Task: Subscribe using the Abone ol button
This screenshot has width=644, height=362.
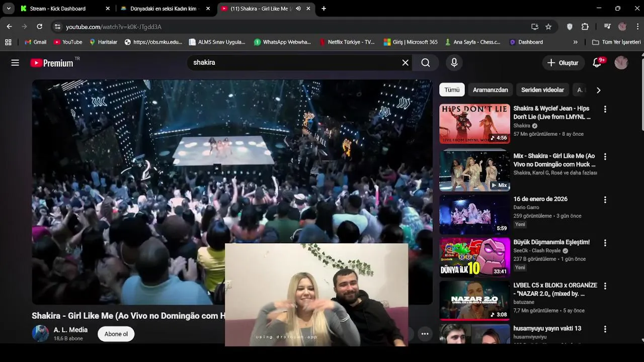Action: (x=116, y=334)
